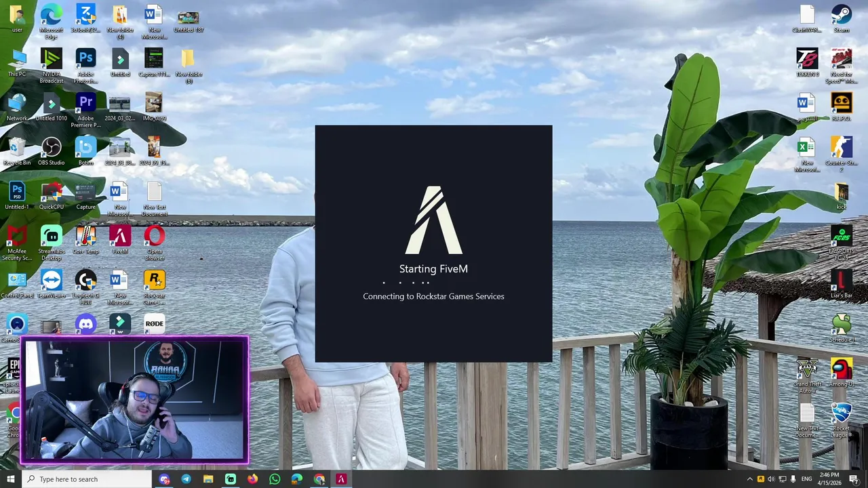
Task: Select the Rockstar Games Launcher desktop icon
Action: click(154, 288)
